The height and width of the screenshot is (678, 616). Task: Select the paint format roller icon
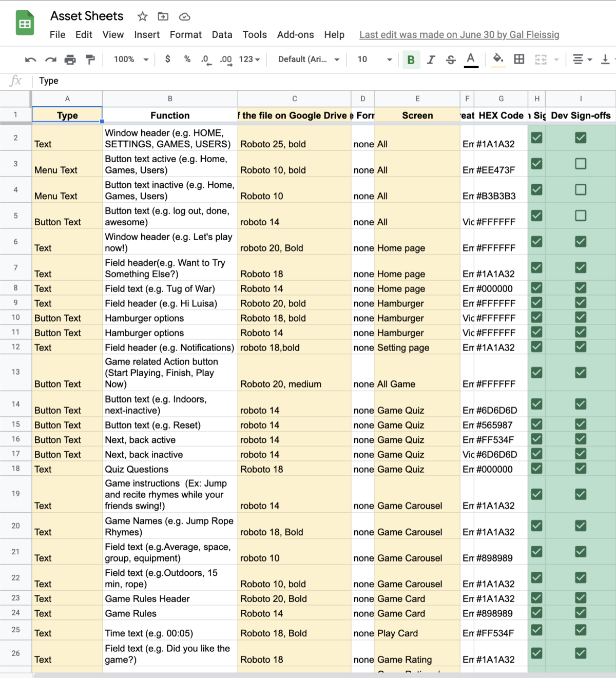tap(90, 60)
